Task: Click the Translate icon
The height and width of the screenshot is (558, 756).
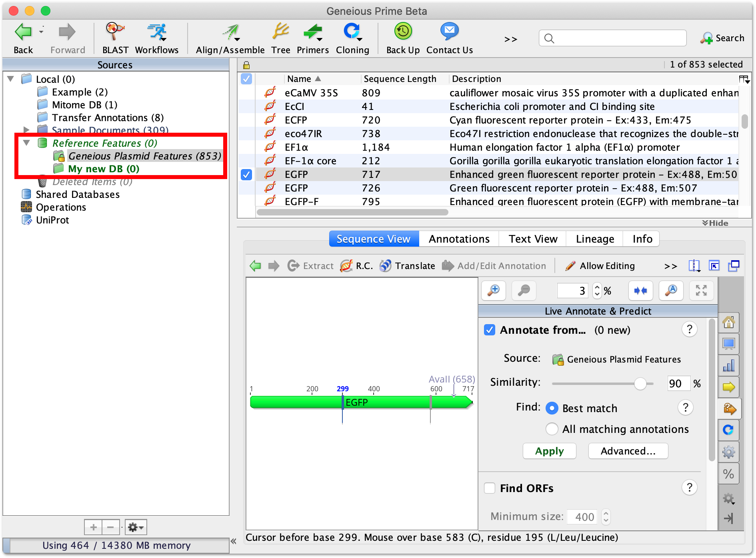Action: pyautogui.click(x=386, y=266)
